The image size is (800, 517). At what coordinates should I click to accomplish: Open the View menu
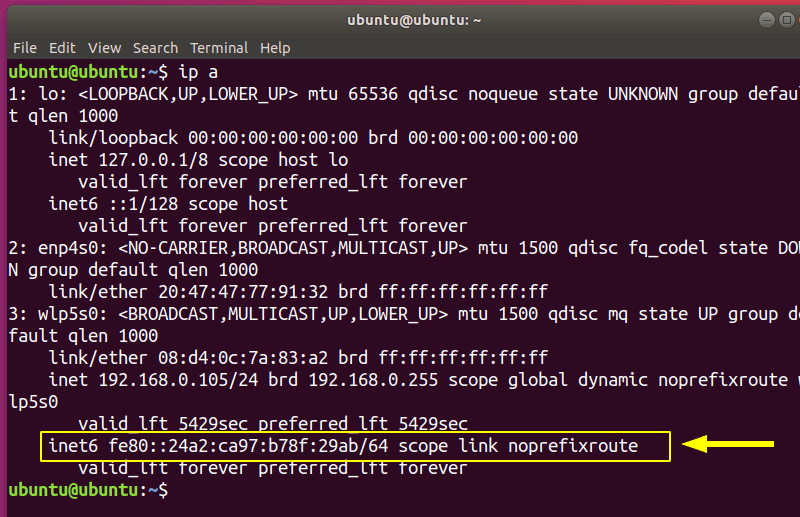click(104, 47)
